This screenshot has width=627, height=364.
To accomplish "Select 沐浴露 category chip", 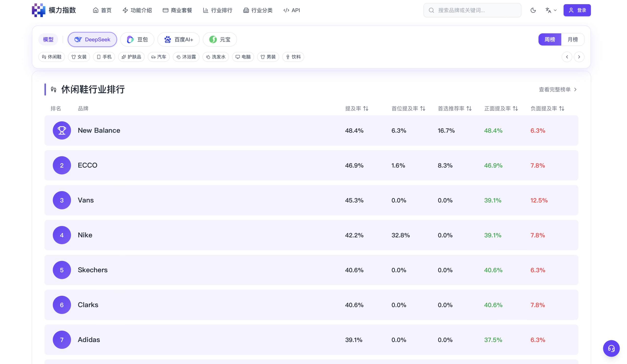I will (x=186, y=57).
